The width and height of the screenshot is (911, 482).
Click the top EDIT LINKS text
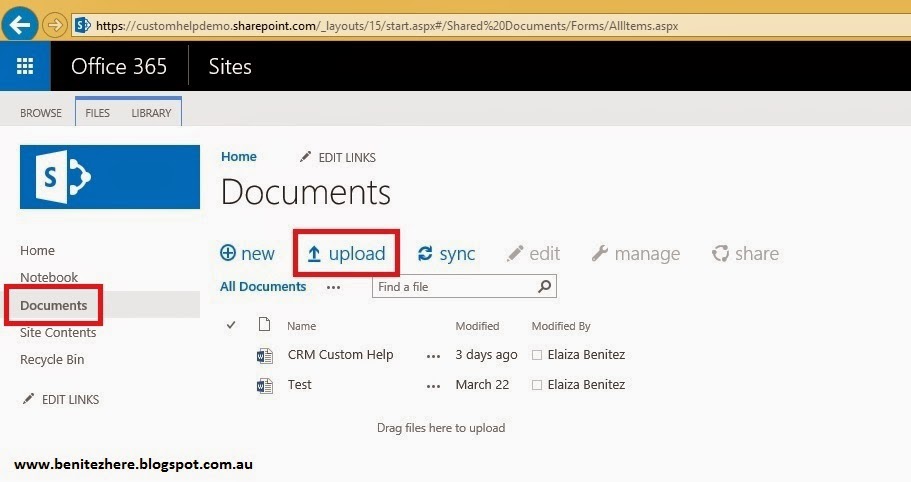[x=347, y=157]
